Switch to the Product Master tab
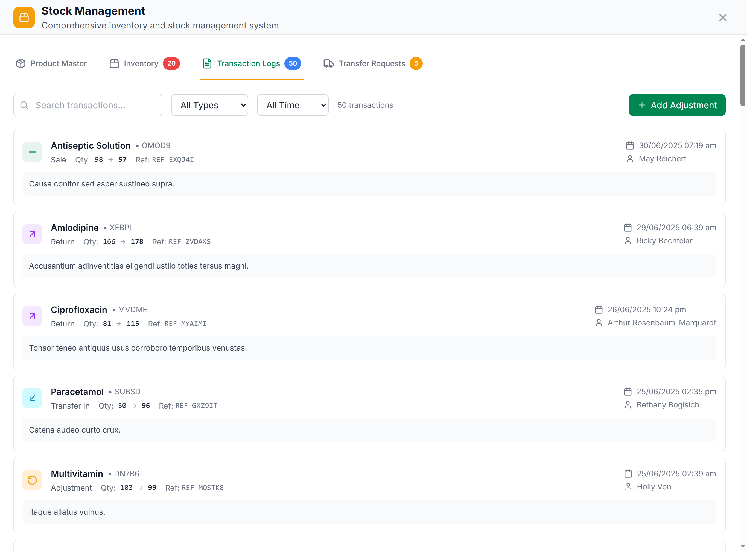Viewport: 747px width, 560px height. (x=51, y=63)
